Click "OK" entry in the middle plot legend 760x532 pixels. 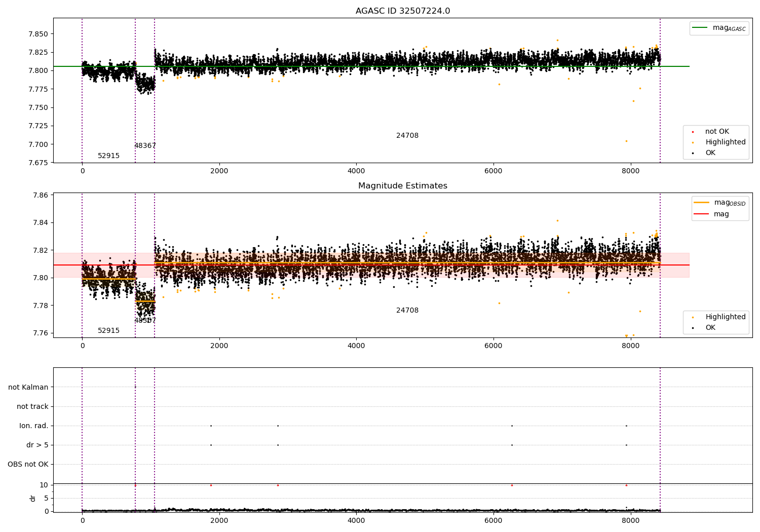[710, 328]
